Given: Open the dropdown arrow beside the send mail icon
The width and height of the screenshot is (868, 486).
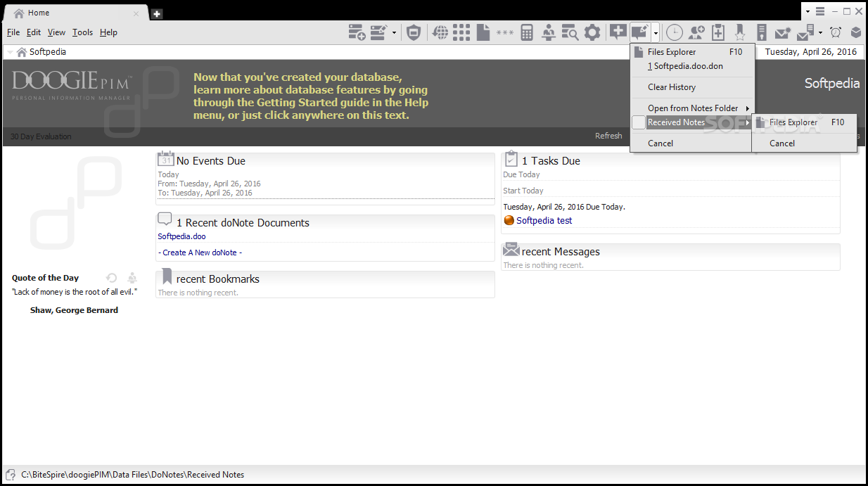Looking at the screenshot, I should (x=820, y=32).
